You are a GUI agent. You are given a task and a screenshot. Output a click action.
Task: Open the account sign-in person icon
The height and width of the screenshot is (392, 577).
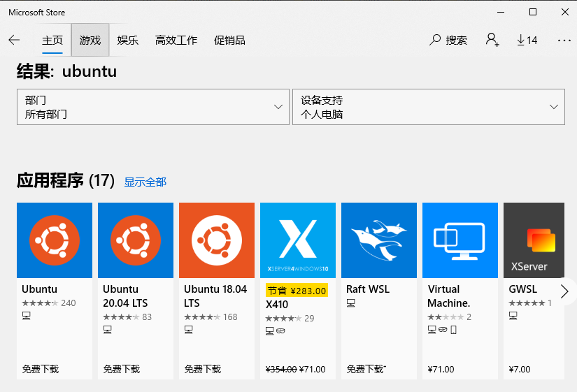pyautogui.click(x=492, y=40)
